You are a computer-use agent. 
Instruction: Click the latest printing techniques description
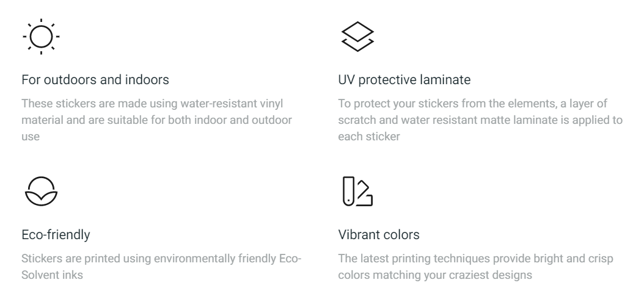tap(475, 267)
